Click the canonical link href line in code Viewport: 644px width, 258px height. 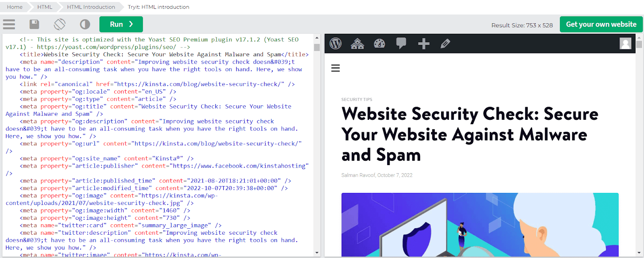tap(157, 84)
